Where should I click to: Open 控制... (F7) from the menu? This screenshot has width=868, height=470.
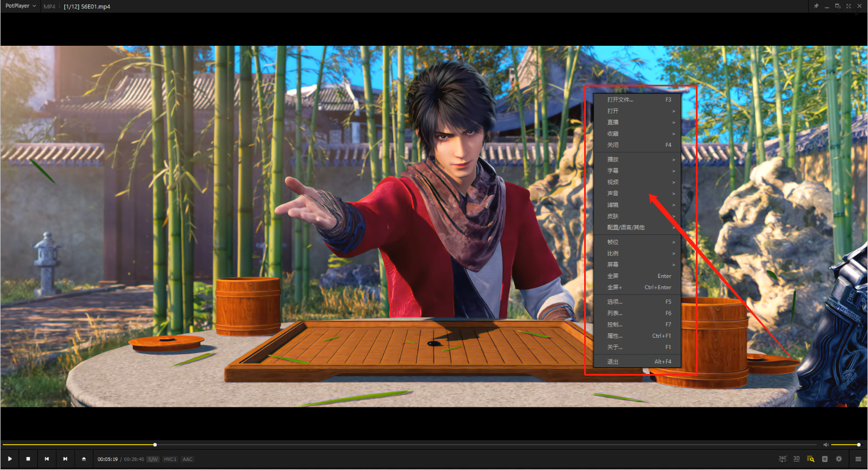tap(637, 324)
